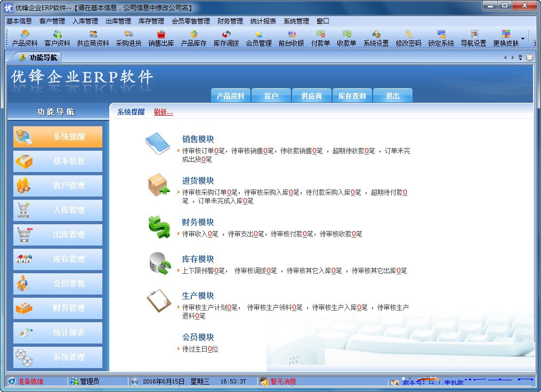Screen dimensions: 541x392
Task: Open 产品资料 toolbar icon
Action: pyautogui.click(x=25, y=38)
